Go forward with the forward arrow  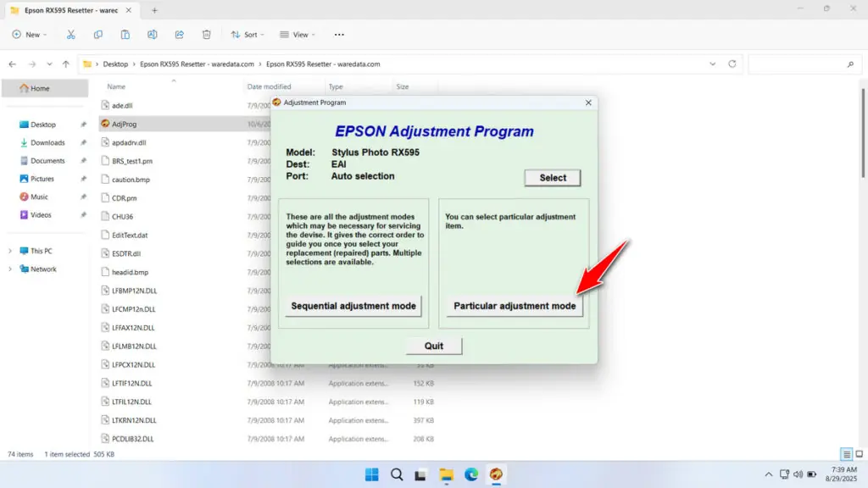(32, 64)
